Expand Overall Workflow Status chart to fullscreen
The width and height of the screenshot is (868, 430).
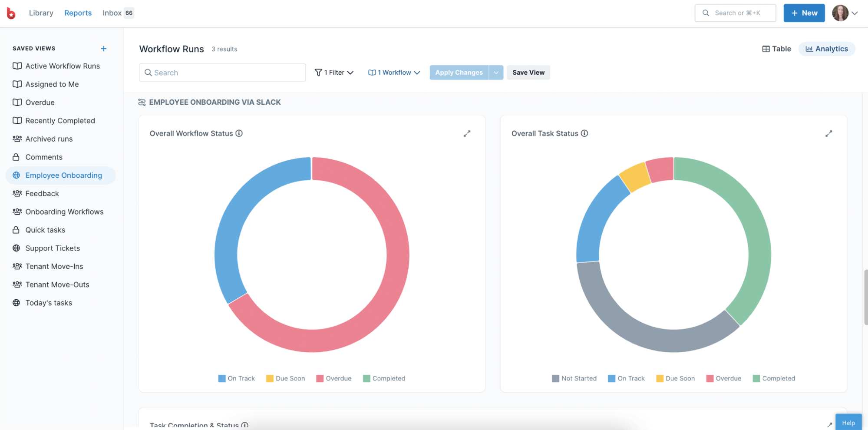point(467,133)
